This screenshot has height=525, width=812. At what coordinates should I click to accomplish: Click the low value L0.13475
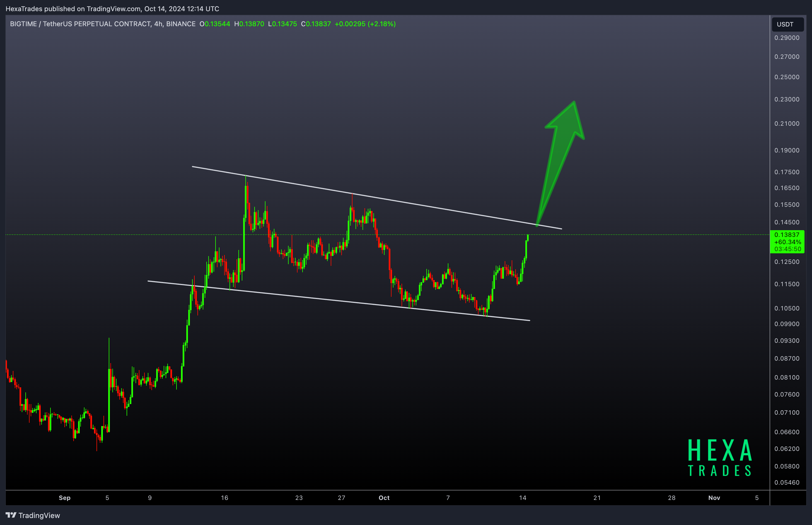[x=282, y=24]
